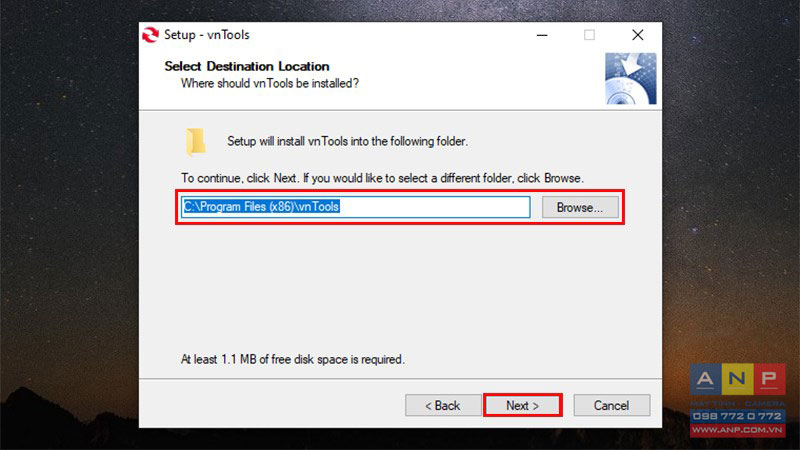Continue the installation with Next
This screenshot has width=800, height=450.
(522, 406)
